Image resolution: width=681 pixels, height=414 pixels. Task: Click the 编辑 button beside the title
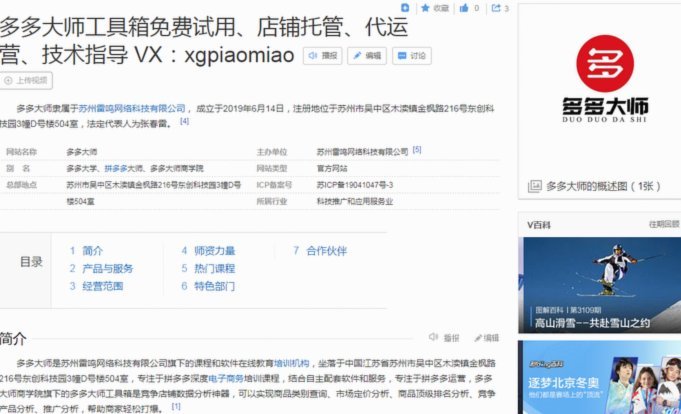pos(367,56)
